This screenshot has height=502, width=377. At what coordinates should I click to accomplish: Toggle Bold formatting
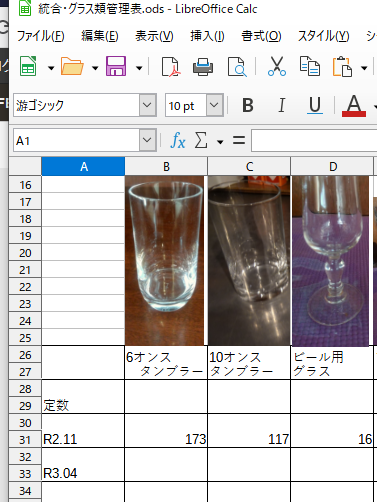[248, 105]
